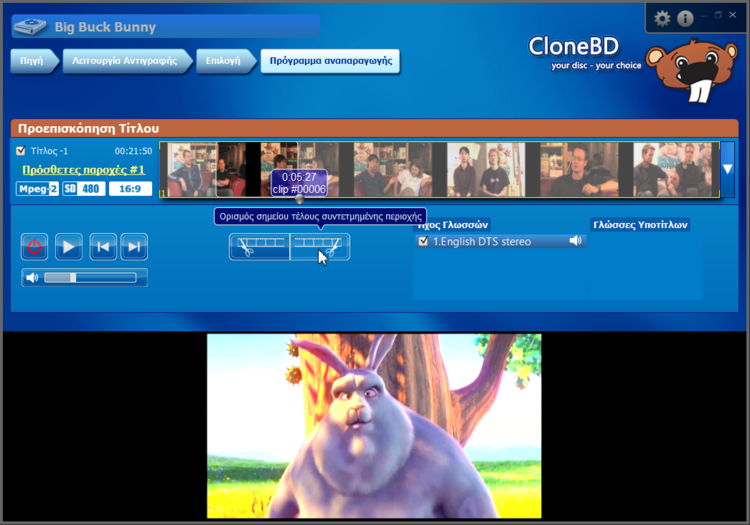
Task: Open the Πρόγραμμα αναπαραγωγής step
Action: [331, 61]
